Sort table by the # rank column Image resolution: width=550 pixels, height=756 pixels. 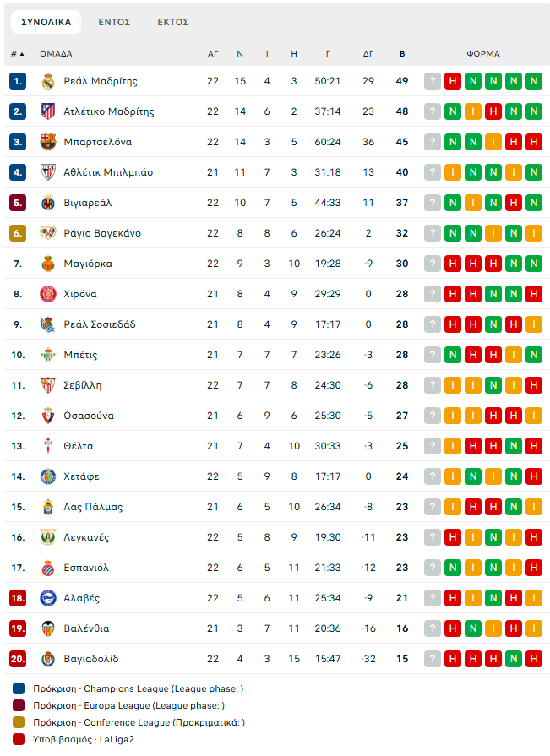pos(17,53)
